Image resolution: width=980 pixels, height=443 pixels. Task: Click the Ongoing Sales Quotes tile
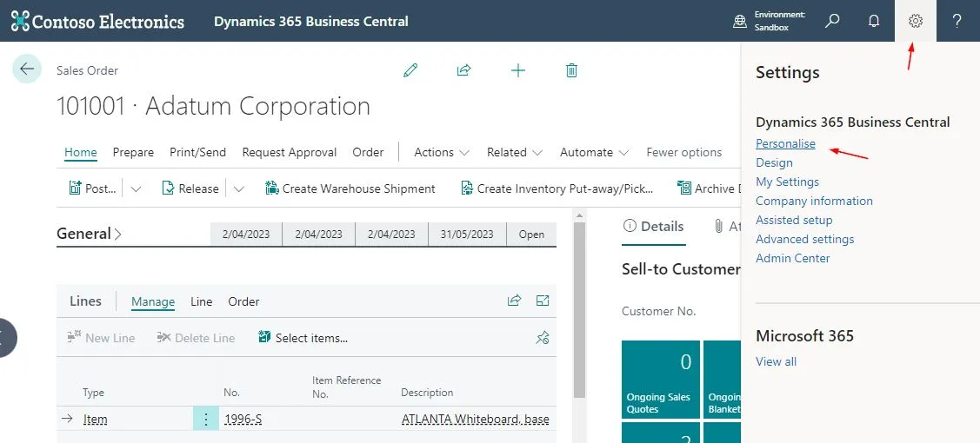(x=661, y=380)
